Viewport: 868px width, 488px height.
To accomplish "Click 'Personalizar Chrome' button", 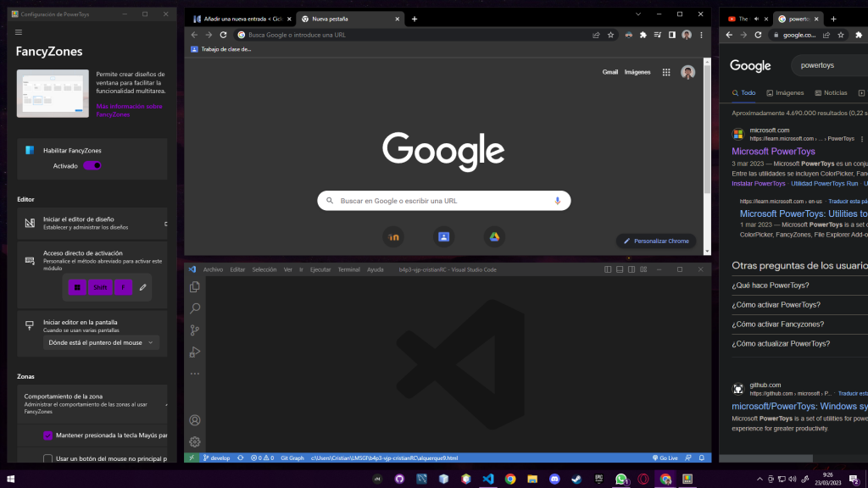I will point(656,241).
